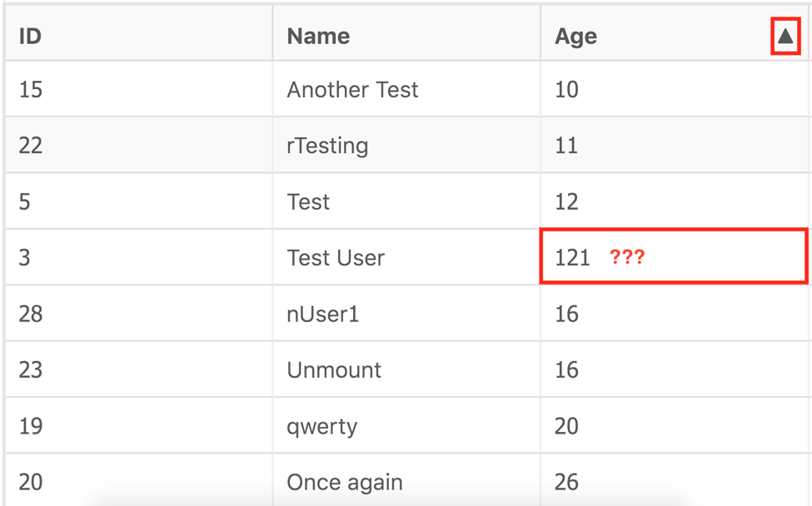
Task: Click the ascending sort arrow in Age header
Action: point(785,37)
